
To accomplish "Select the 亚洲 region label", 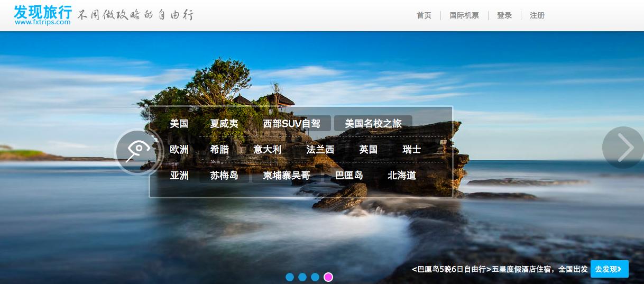I will point(179,176).
